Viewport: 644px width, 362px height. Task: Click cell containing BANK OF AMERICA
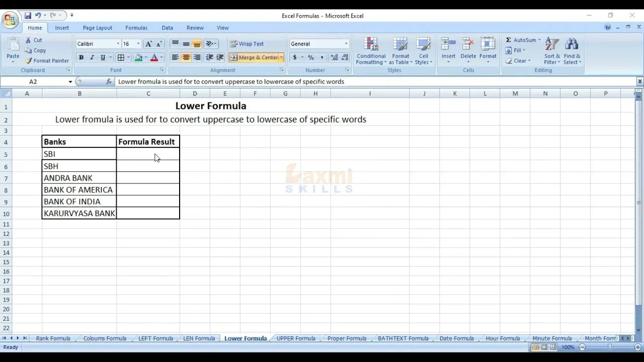pyautogui.click(x=79, y=190)
